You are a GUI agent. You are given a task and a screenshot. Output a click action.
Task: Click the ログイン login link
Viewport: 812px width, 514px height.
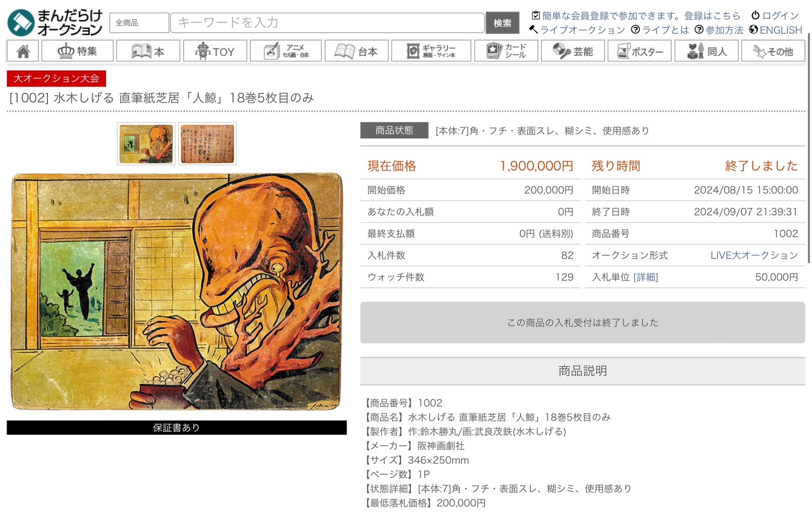click(780, 16)
